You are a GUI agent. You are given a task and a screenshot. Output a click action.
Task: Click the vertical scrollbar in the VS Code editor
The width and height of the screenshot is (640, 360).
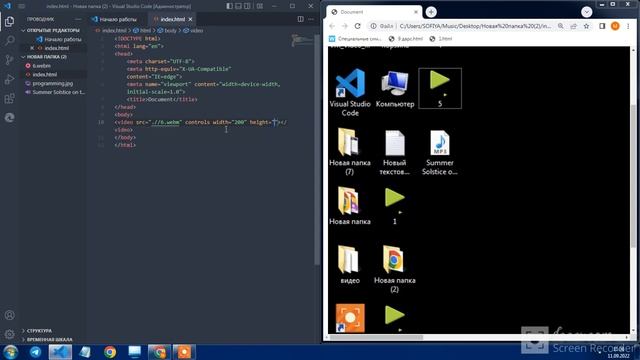coord(317,150)
